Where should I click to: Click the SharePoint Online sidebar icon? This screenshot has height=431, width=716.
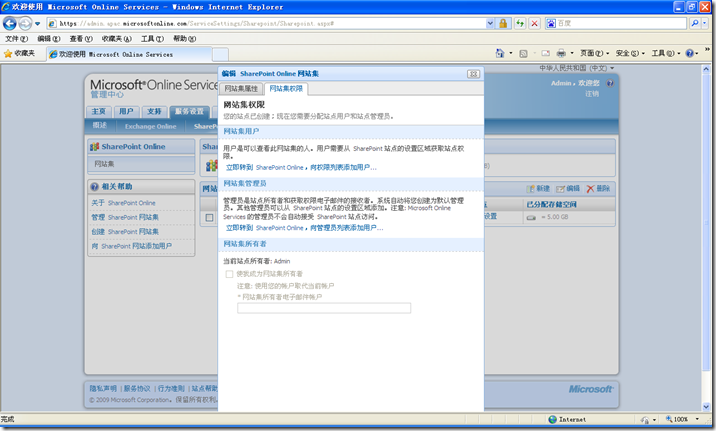(95, 147)
